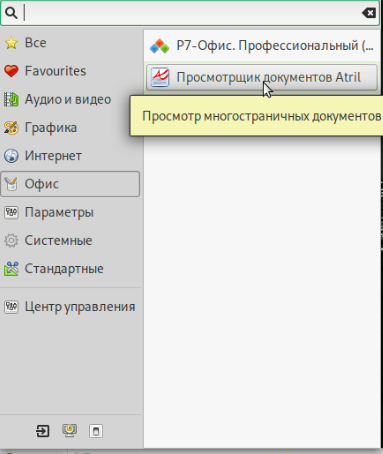Click the Atril document viewer icon
This screenshot has height=454, width=383.
tap(160, 77)
